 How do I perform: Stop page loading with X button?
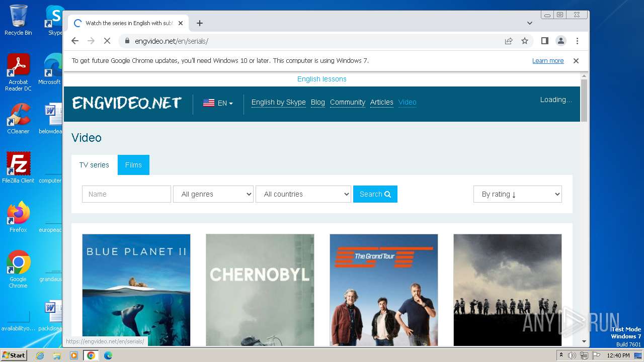point(107,41)
